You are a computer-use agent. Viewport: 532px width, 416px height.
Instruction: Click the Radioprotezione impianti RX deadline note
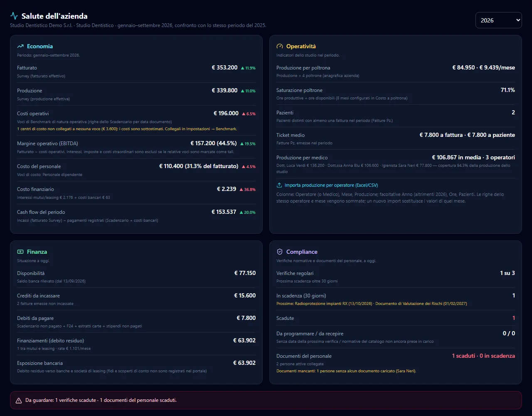click(x=372, y=304)
